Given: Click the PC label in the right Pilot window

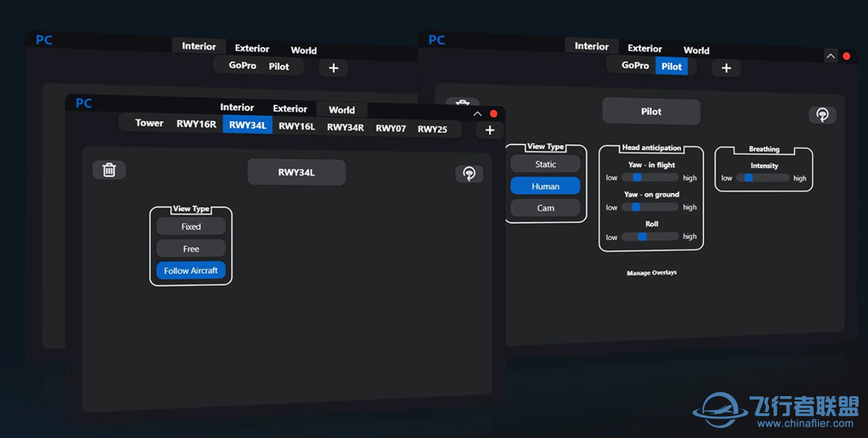Looking at the screenshot, I should pos(437,40).
